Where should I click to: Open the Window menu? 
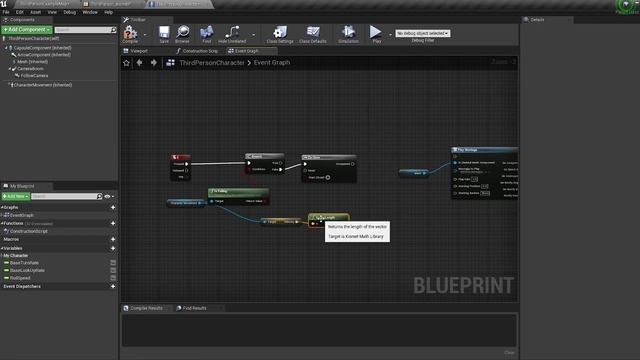(x=90, y=12)
